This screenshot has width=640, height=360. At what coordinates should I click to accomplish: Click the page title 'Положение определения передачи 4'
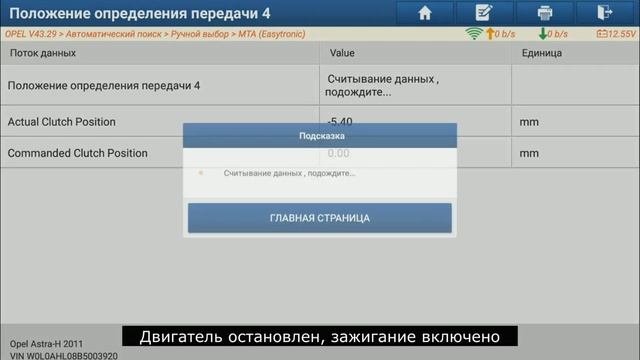tap(140, 13)
